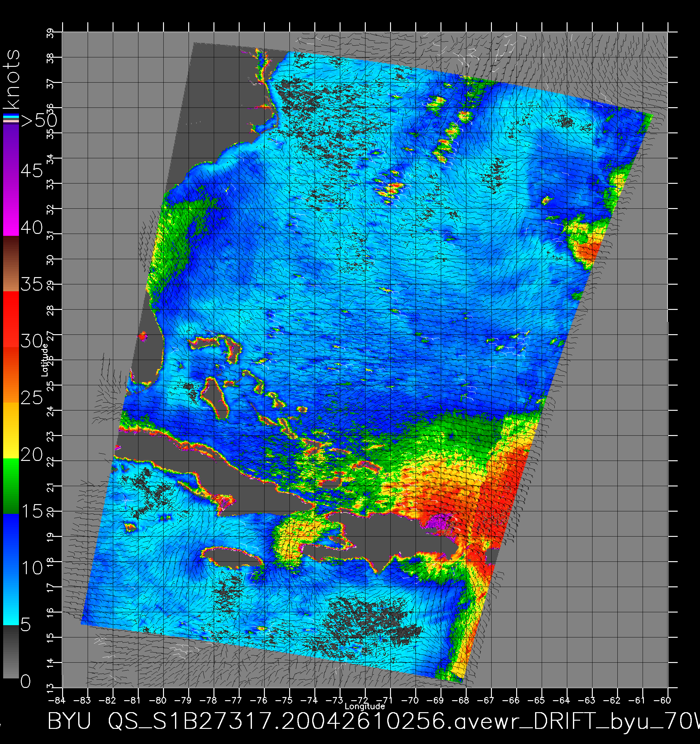The image size is (700, 744).
Task: Click the "28" latitude tick label
Action: (50, 311)
